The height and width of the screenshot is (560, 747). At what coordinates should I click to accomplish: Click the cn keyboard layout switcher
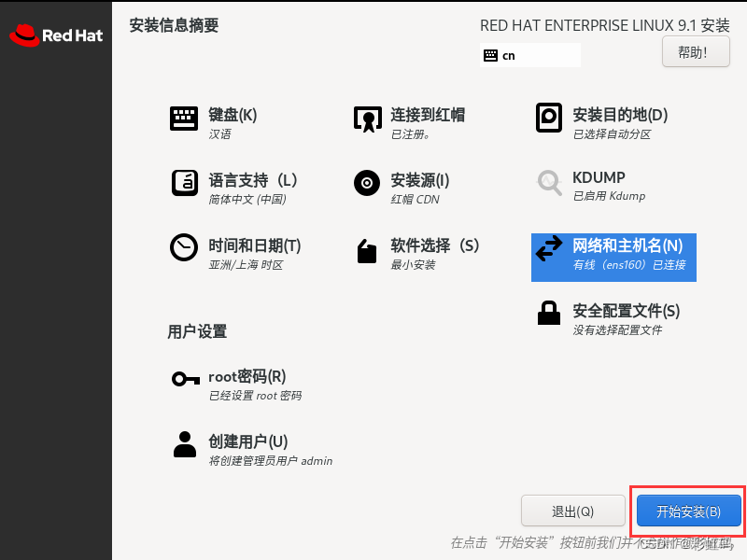point(530,55)
